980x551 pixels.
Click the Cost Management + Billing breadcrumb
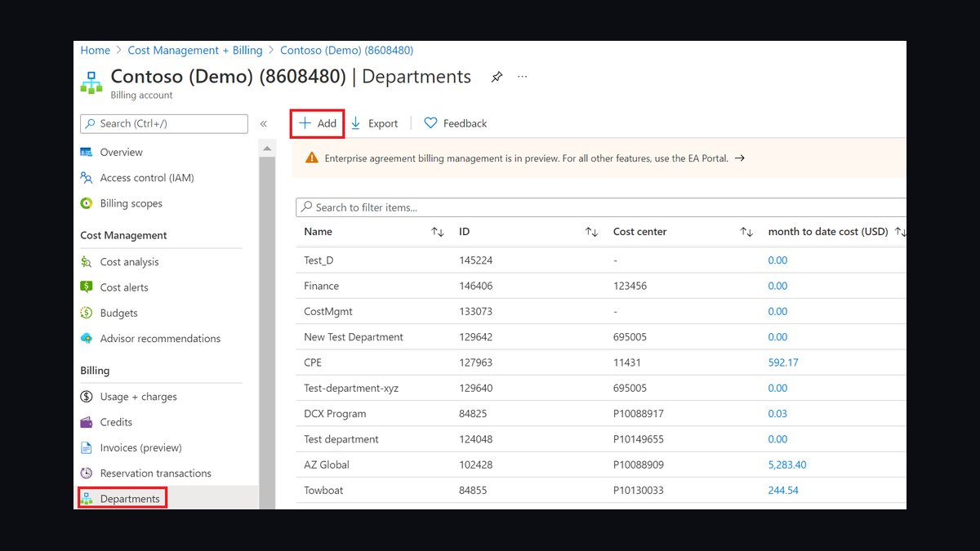point(195,51)
